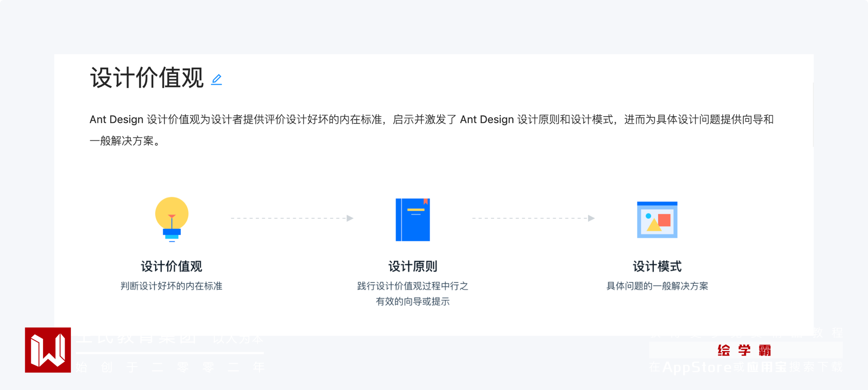Click the picture window icon above 设计模式
Viewport: 868px width, 390px height.
(x=657, y=220)
